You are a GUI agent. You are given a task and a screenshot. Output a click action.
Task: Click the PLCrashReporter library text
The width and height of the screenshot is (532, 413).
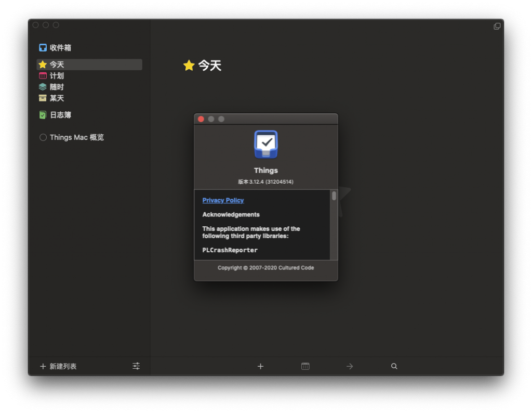(x=230, y=250)
